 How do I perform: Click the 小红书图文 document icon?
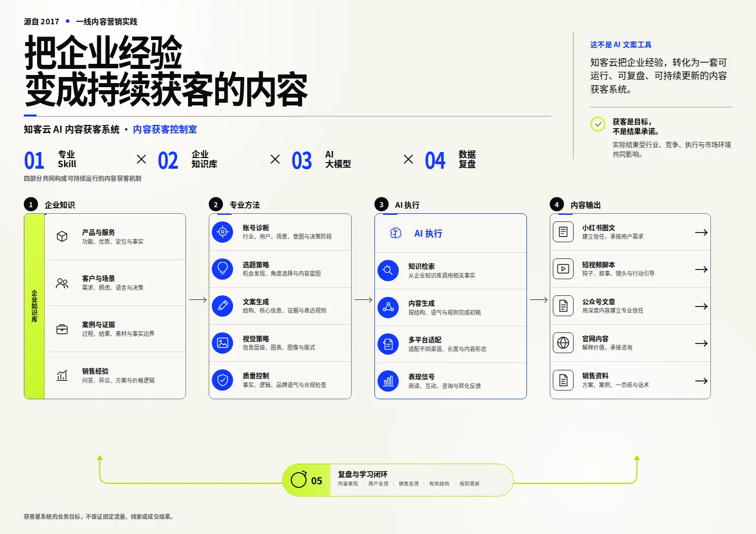tap(563, 232)
